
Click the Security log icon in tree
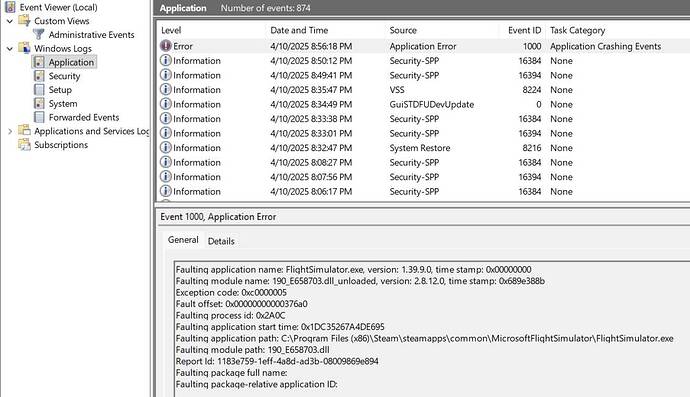[39, 76]
